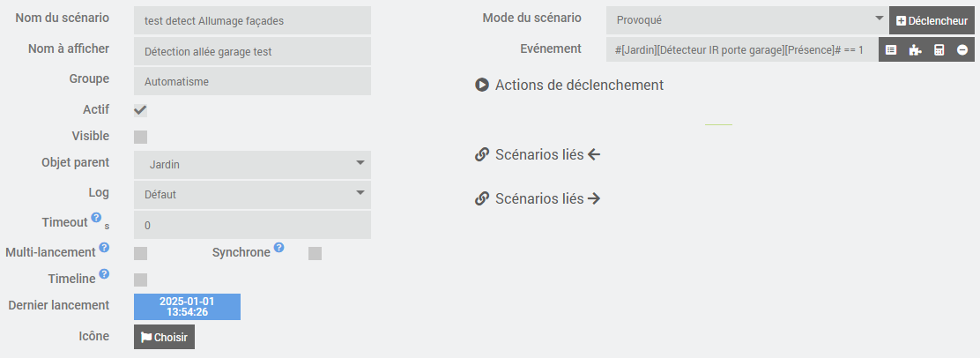
Task: Add a trigger with the Déclencheur button
Action: tap(932, 20)
